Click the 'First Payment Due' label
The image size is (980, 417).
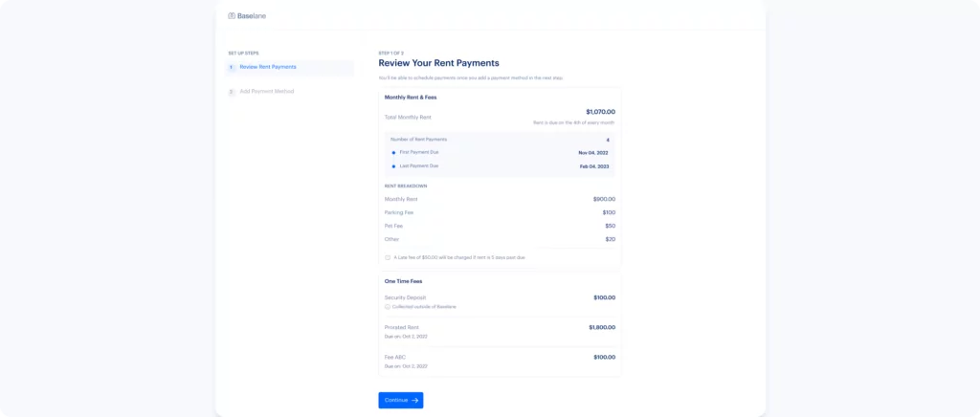coord(419,152)
